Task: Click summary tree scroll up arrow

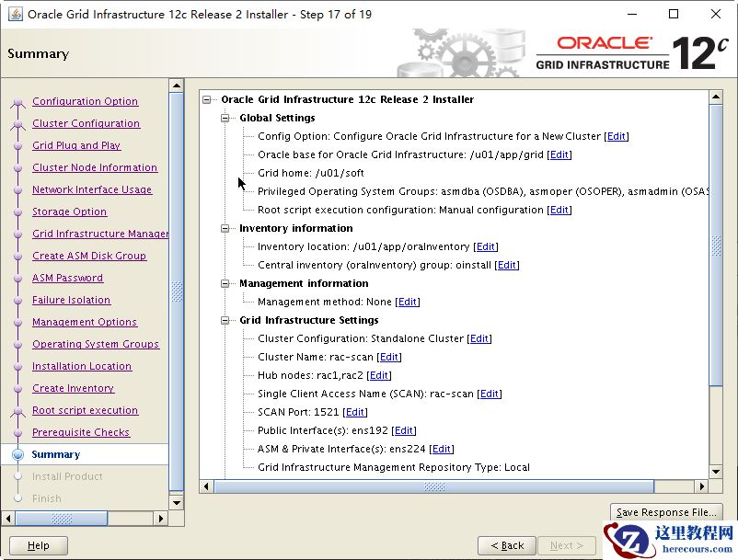Action: [x=716, y=97]
